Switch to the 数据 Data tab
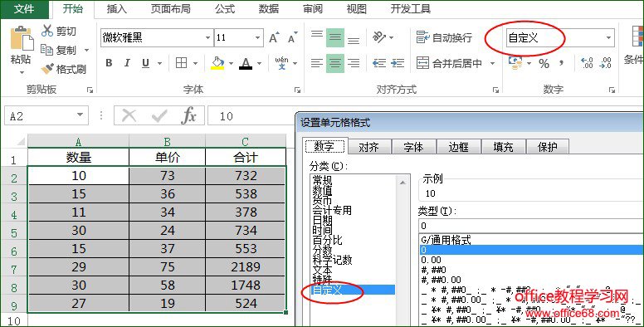This screenshot has height=327, width=644. coord(269,8)
